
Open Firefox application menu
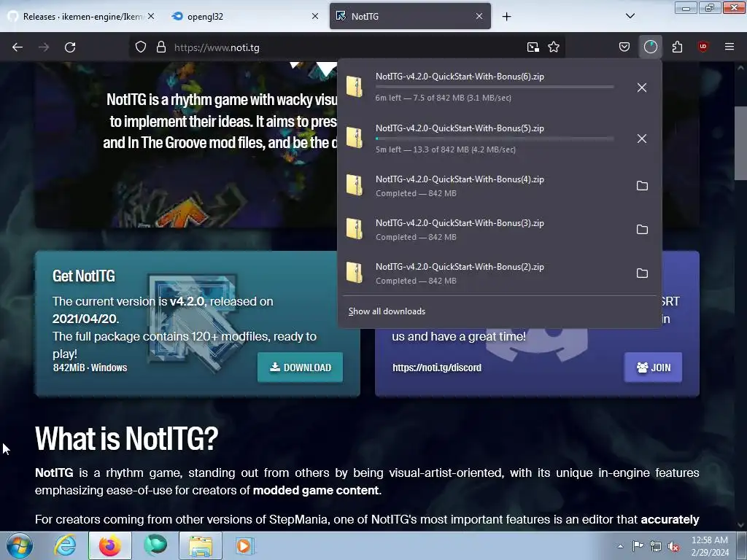[729, 47]
